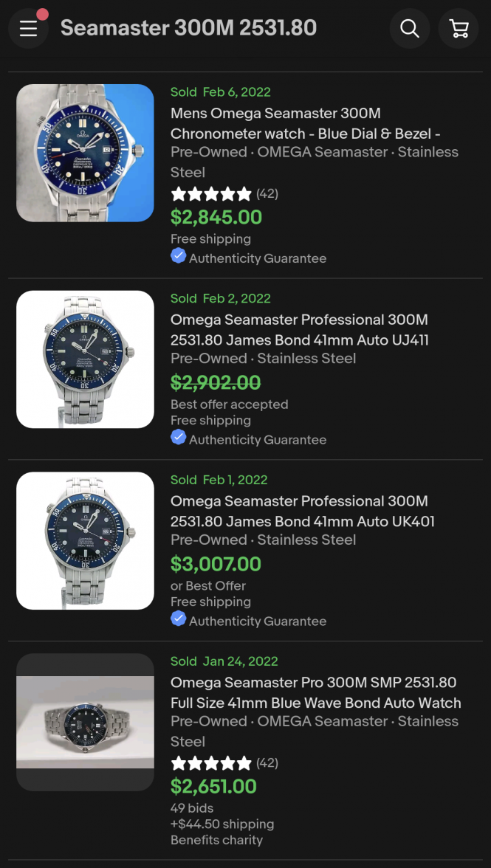Open Seamaster Pro 300M SMP listing title
This screenshot has height=868, width=491.
pos(315,692)
